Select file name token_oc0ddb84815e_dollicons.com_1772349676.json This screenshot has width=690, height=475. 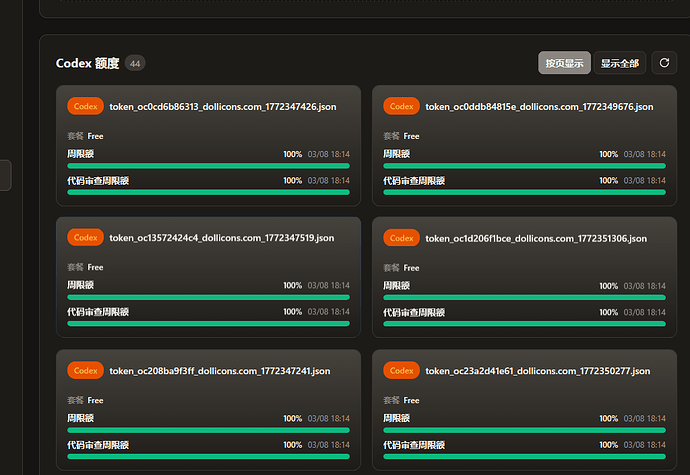(539, 107)
